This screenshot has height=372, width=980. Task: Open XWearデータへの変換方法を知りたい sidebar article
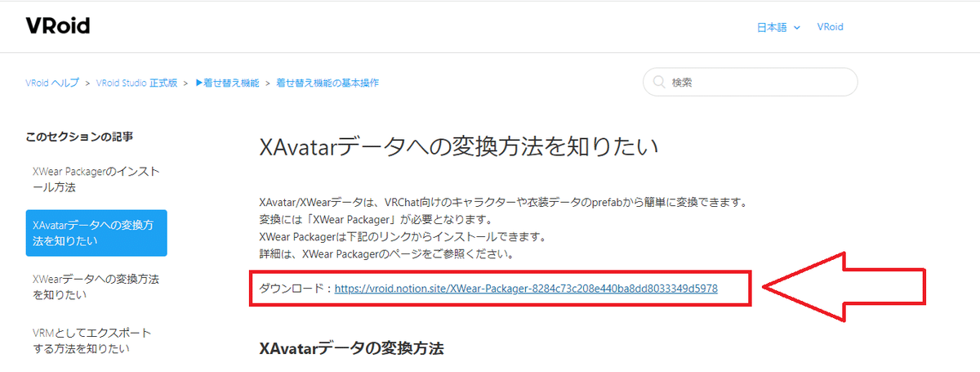tap(96, 287)
